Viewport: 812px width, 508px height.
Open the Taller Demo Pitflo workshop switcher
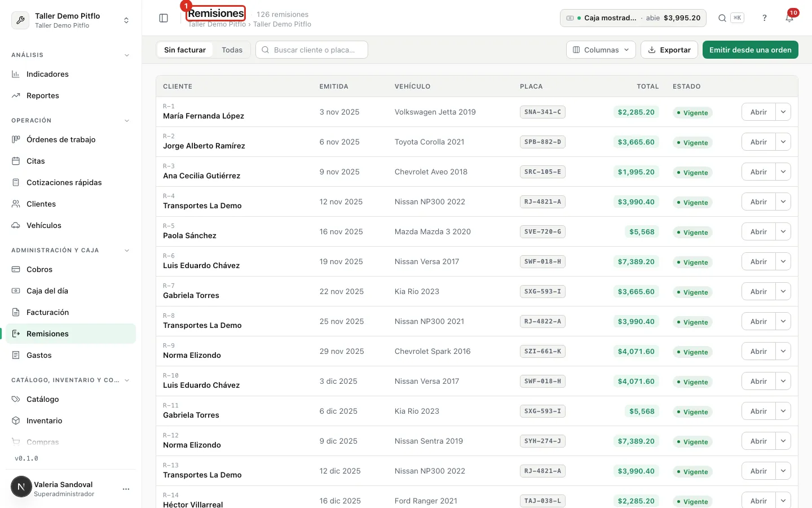pos(70,20)
